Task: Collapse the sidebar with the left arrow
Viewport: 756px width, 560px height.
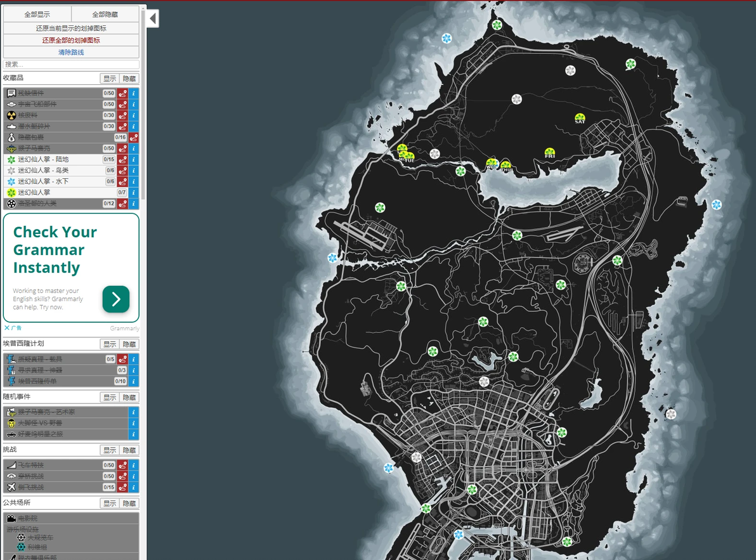Action: [x=152, y=19]
